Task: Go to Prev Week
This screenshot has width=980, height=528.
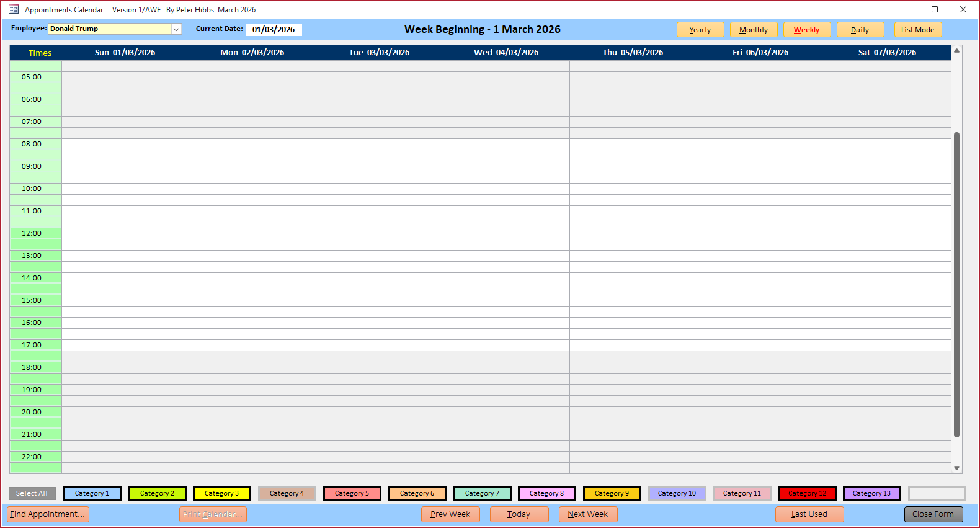Action: (x=450, y=514)
